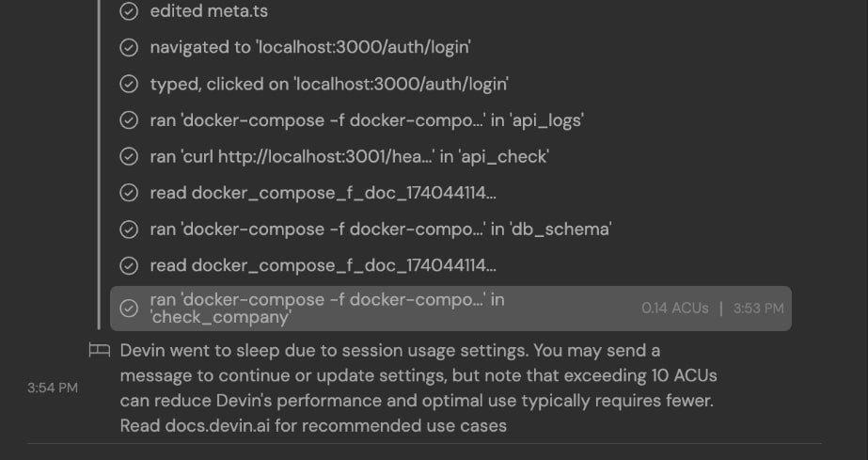Click check icon next to 'navigated to' login step

130,48
